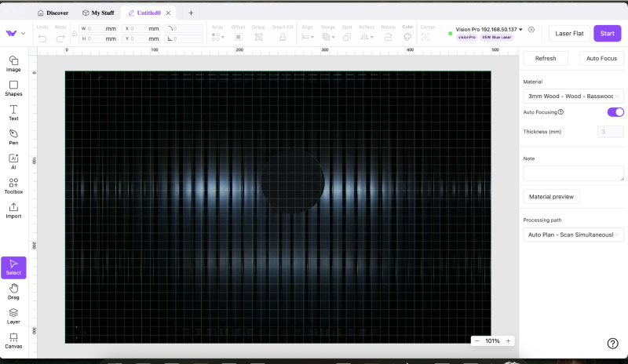Click the W width input field
This screenshot has width=628, height=364.
pyautogui.click(x=98, y=28)
